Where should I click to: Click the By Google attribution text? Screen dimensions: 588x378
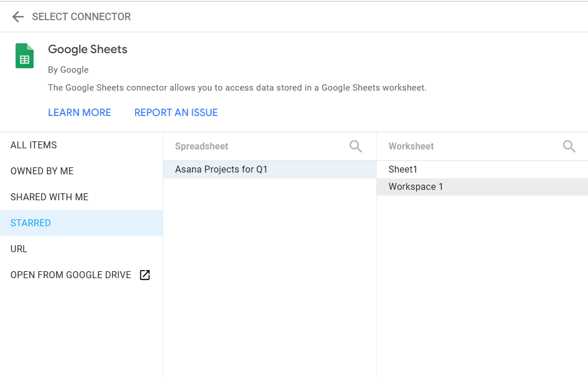[x=68, y=69]
